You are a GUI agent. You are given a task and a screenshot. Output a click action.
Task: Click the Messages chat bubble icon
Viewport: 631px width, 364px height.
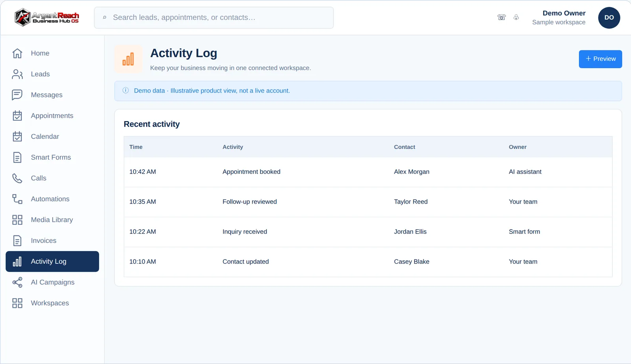[17, 95]
